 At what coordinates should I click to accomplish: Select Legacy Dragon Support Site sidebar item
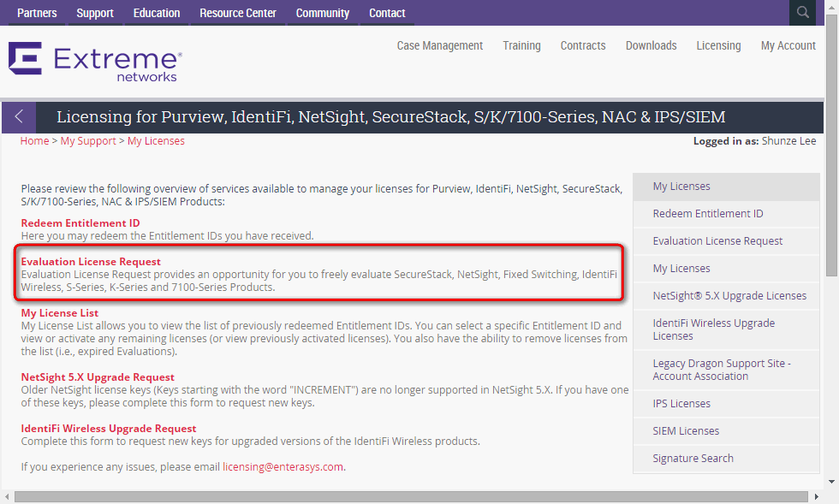726,370
